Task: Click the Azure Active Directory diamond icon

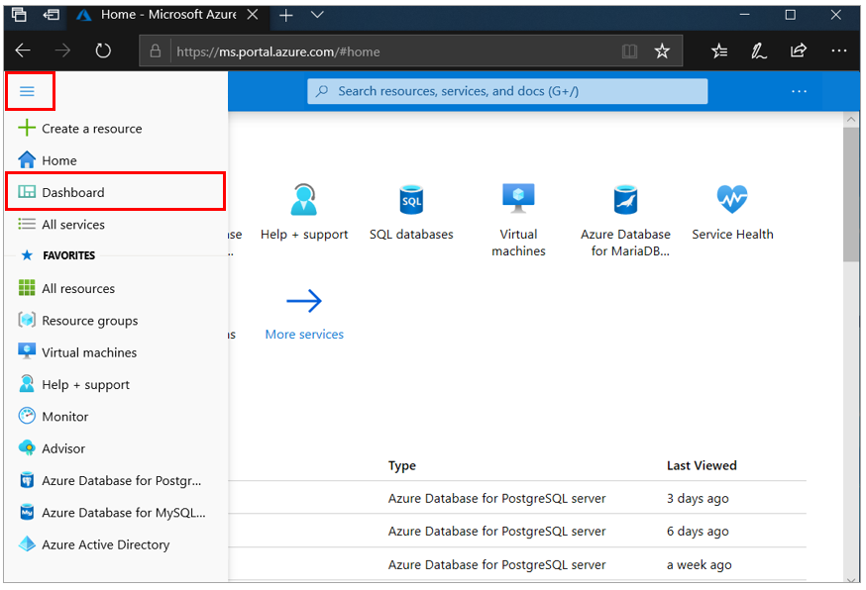Action: click(x=27, y=544)
